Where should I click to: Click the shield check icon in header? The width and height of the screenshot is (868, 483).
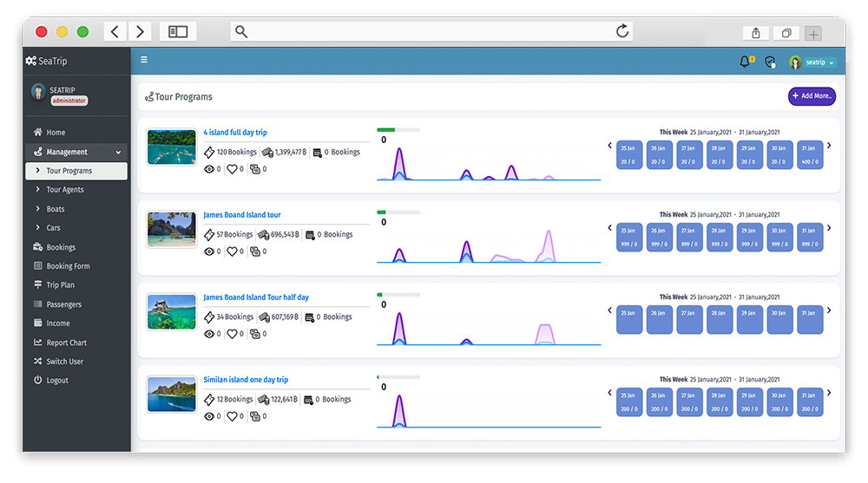770,62
